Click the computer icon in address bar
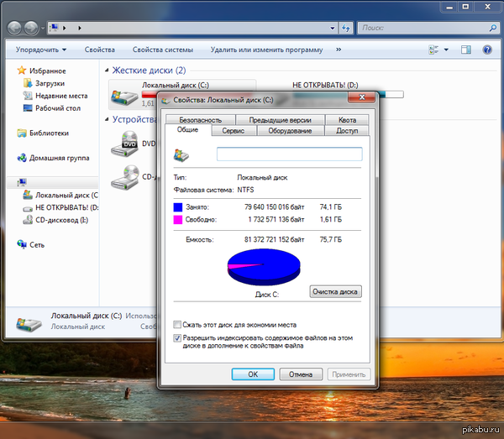 coord(55,28)
